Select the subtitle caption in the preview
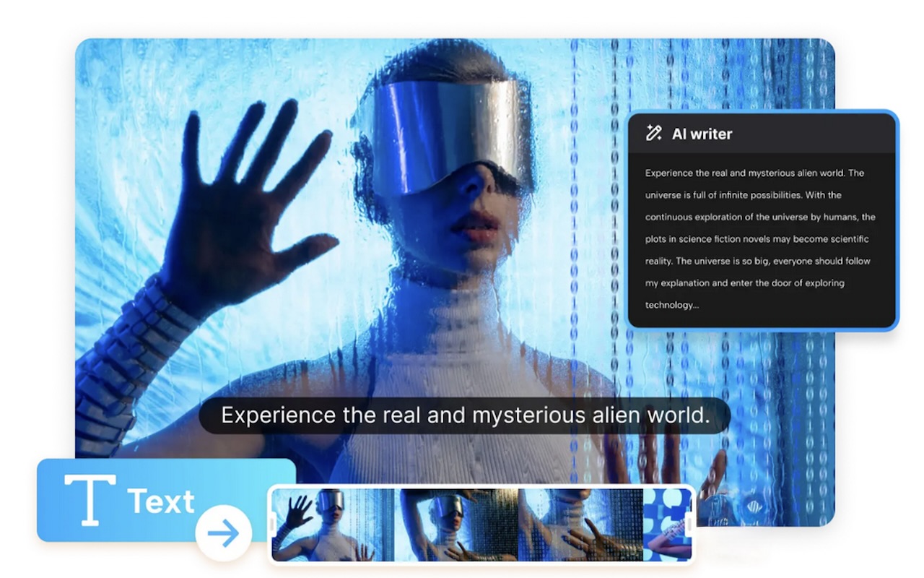The width and height of the screenshot is (924, 578). point(465,415)
